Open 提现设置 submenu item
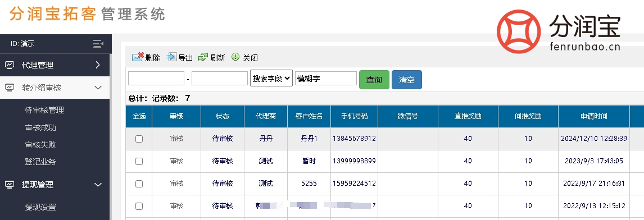 [40, 207]
